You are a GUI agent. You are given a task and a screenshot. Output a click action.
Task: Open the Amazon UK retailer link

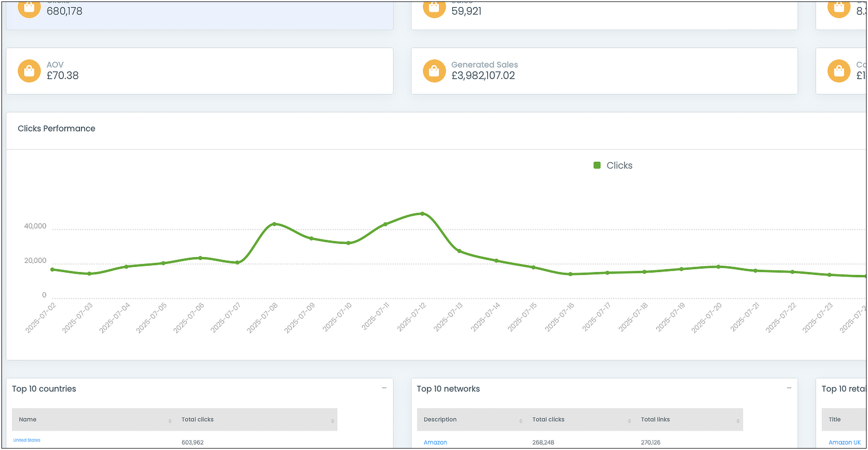coord(845,442)
